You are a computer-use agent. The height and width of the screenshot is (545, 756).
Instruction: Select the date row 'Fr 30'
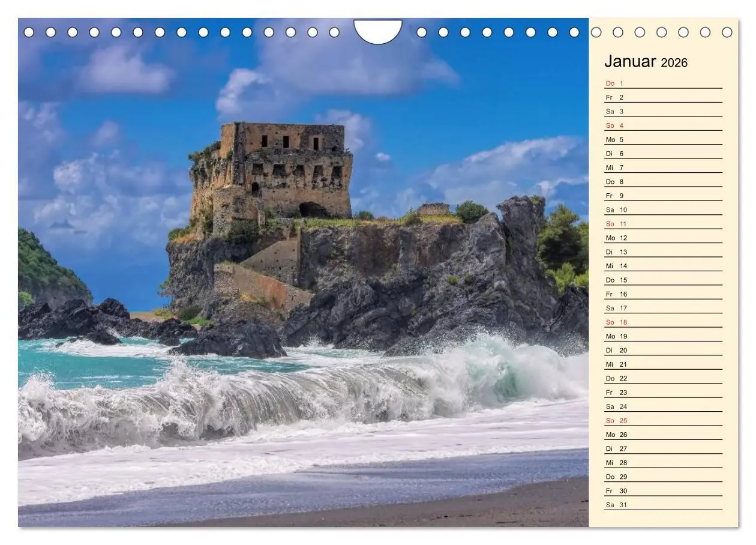pyautogui.click(x=663, y=490)
